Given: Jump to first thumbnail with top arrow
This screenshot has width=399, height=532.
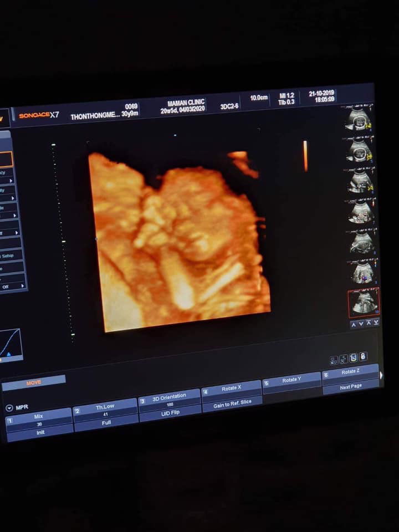Looking at the screenshot, I should tap(369, 323).
